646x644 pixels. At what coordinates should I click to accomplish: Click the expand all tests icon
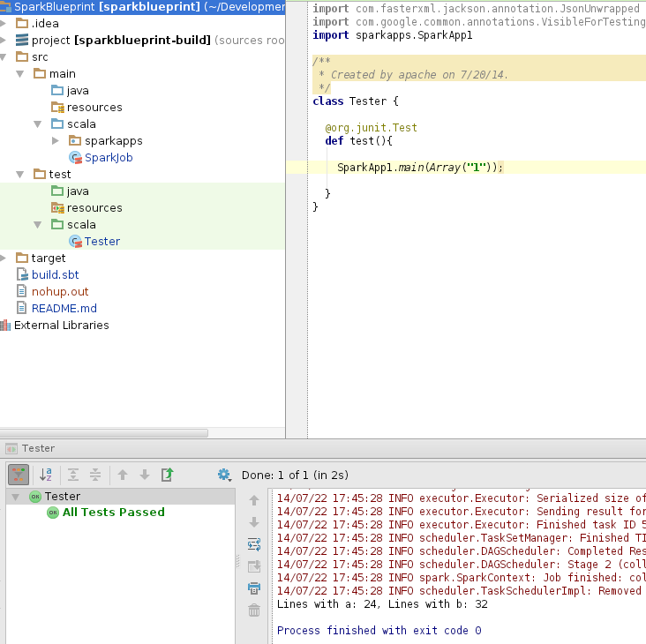coord(73,475)
